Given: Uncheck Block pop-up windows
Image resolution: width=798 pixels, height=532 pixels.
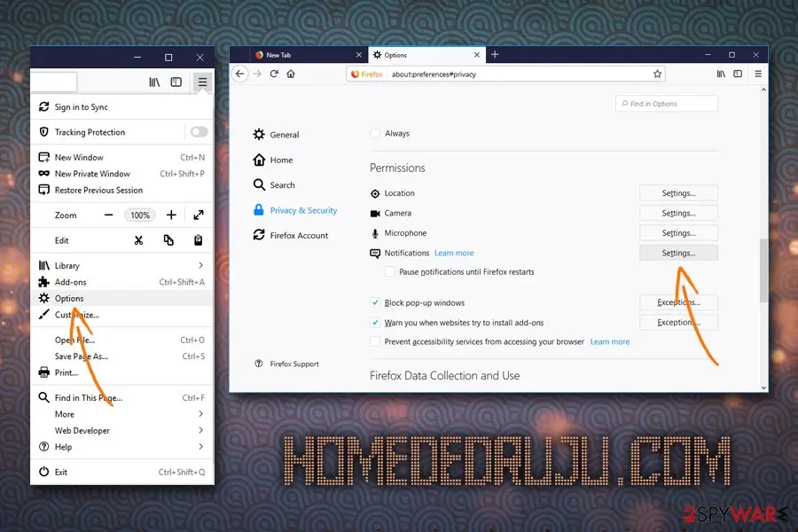Looking at the screenshot, I should [x=375, y=302].
